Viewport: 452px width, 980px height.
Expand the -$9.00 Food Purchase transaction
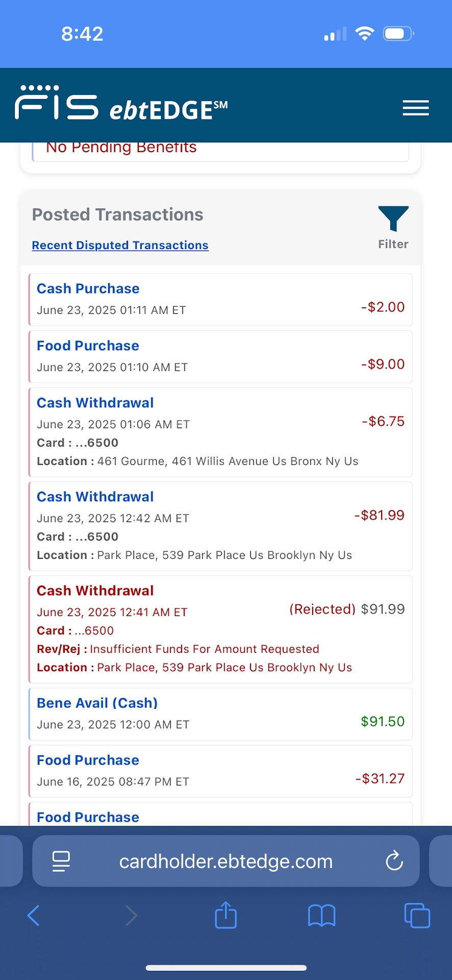pyautogui.click(x=220, y=357)
